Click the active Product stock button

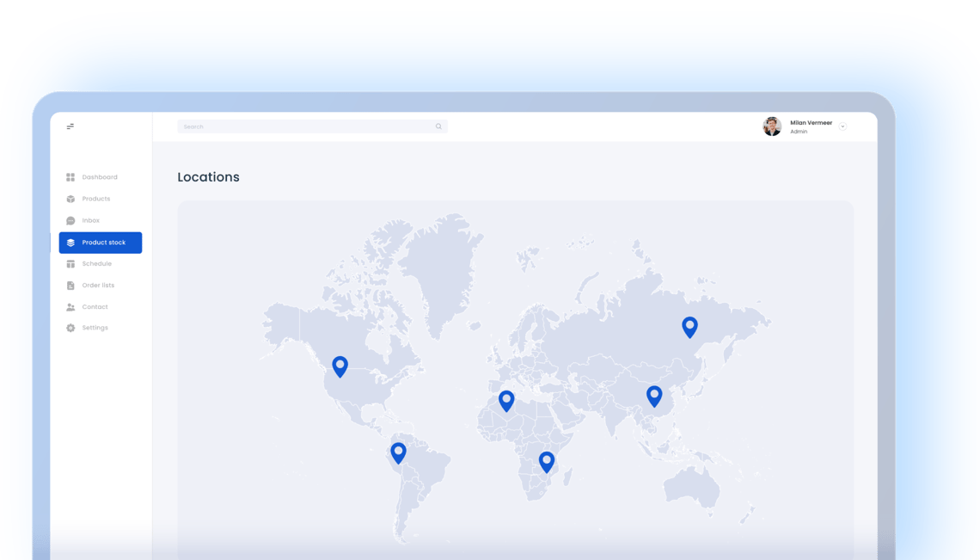(x=101, y=242)
